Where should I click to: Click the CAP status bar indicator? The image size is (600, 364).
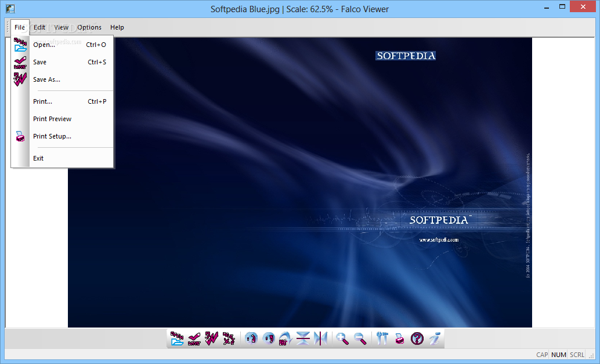(x=542, y=355)
